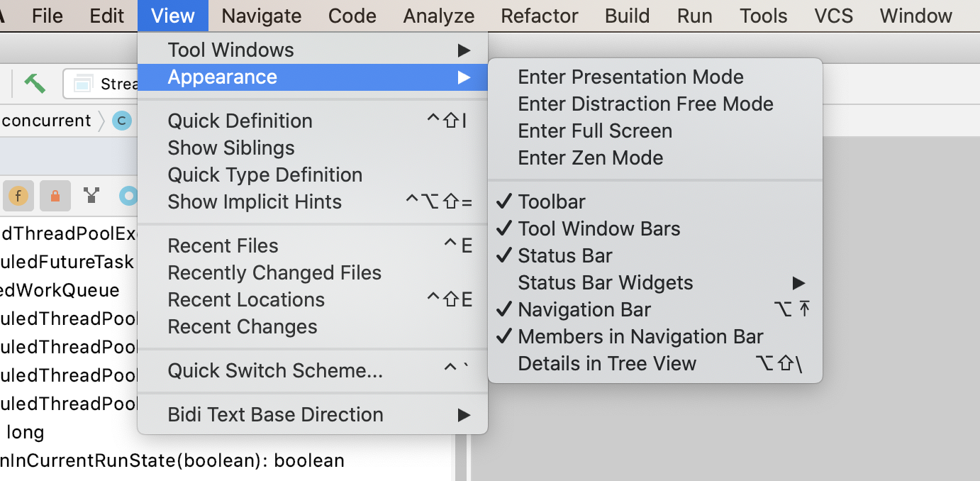The width and height of the screenshot is (980, 481).
Task: Open the Refactor menu
Action: point(539,16)
